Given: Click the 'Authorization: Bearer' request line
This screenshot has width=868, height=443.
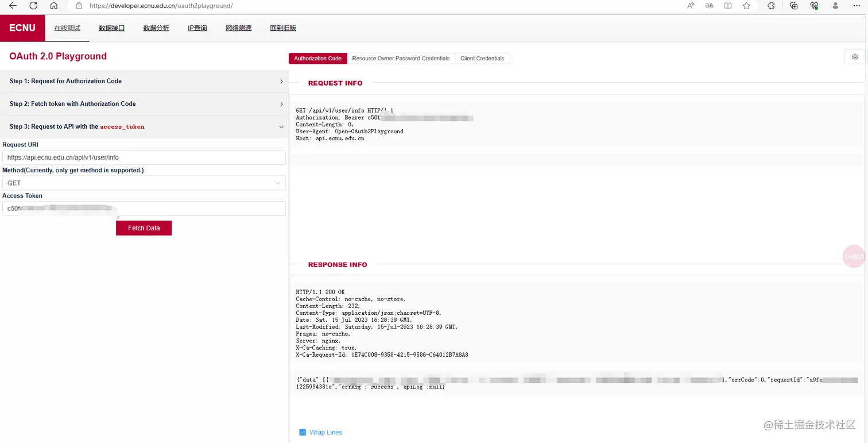Looking at the screenshot, I should click(384, 117).
